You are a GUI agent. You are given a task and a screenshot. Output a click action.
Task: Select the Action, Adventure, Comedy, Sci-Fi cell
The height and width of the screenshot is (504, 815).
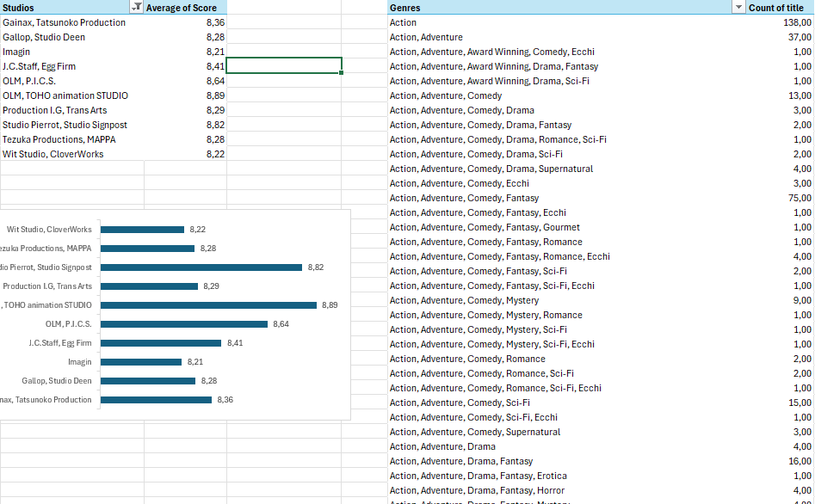pyautogui.click(x=460, y=403)
